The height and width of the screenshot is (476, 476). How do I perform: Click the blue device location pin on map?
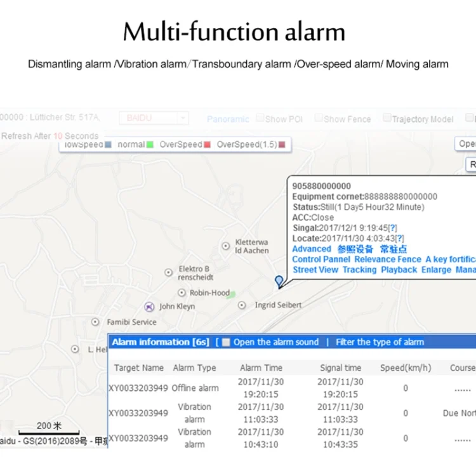point(279,281)
